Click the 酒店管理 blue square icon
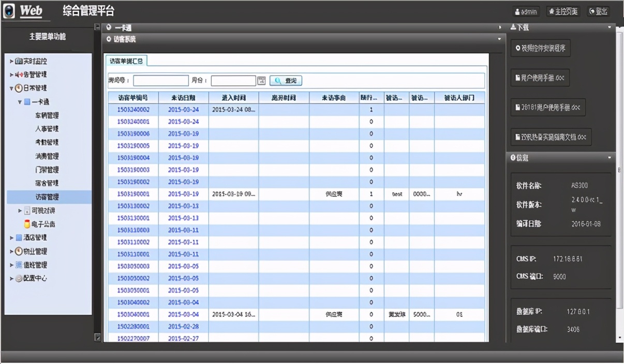 (19, 238)
